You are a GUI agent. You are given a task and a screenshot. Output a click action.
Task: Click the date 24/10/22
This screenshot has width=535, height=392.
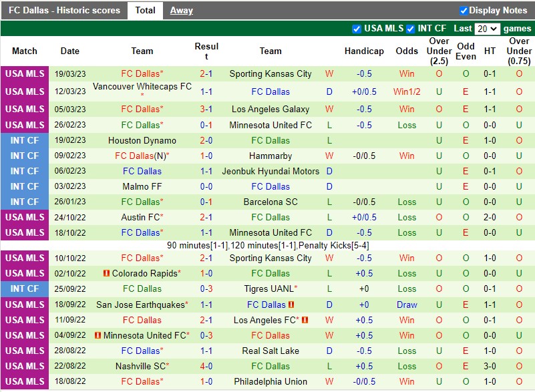pyautogui.click(x=70, y=217)
